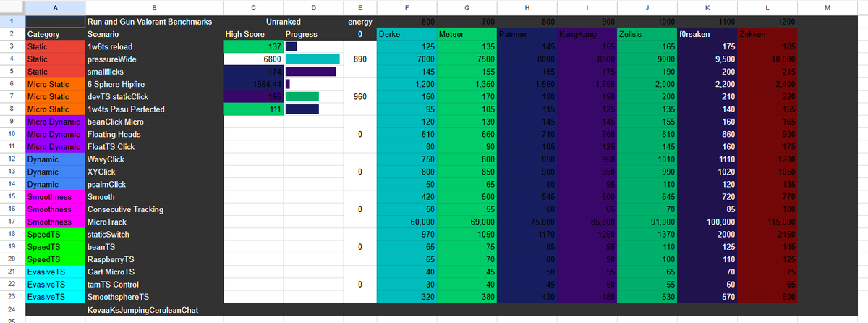
Task: Click the pressureWide progress bar
Action: (313, 59)
